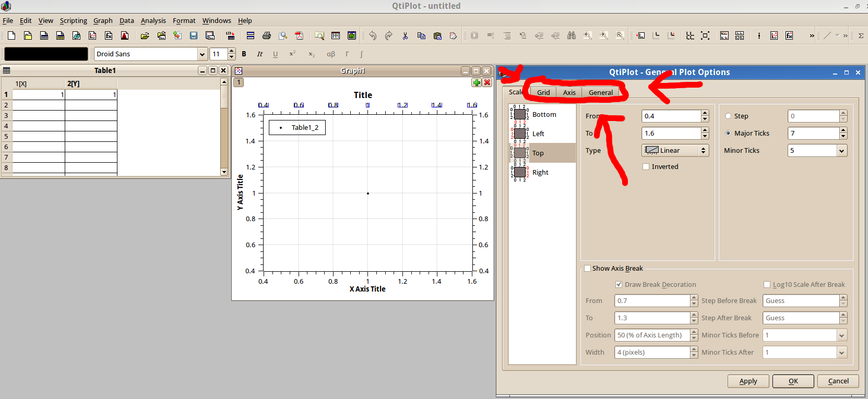Click the Print icon in the toolbar
The width and height of the screenshot is (868, 399).
[267, 35]
